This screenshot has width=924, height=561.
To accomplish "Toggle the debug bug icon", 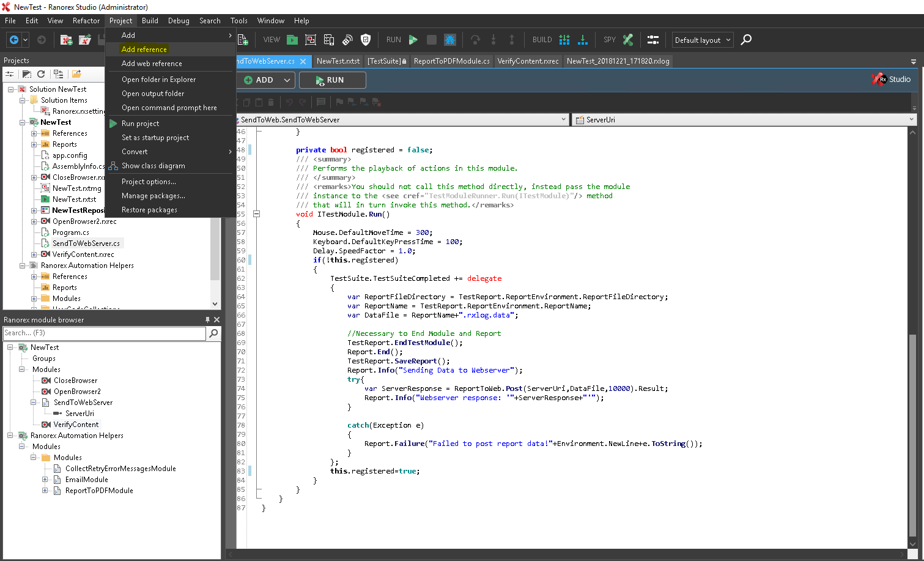I will 450,40.
